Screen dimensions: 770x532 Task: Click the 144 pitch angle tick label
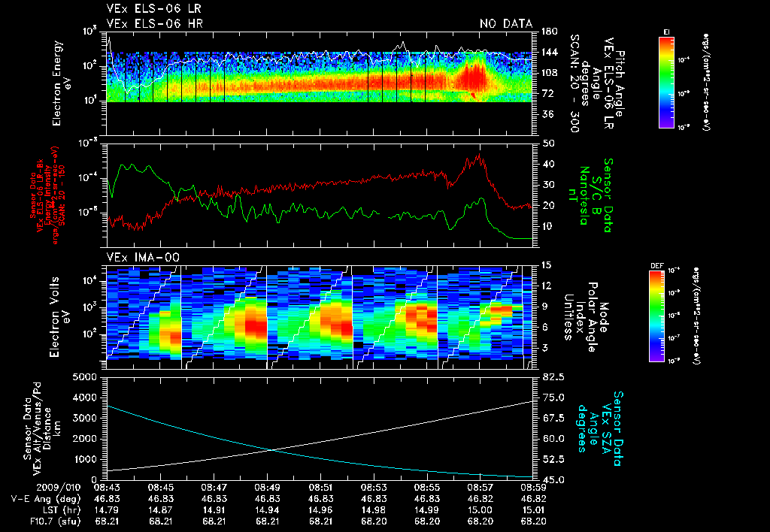[x=549, y=52]
